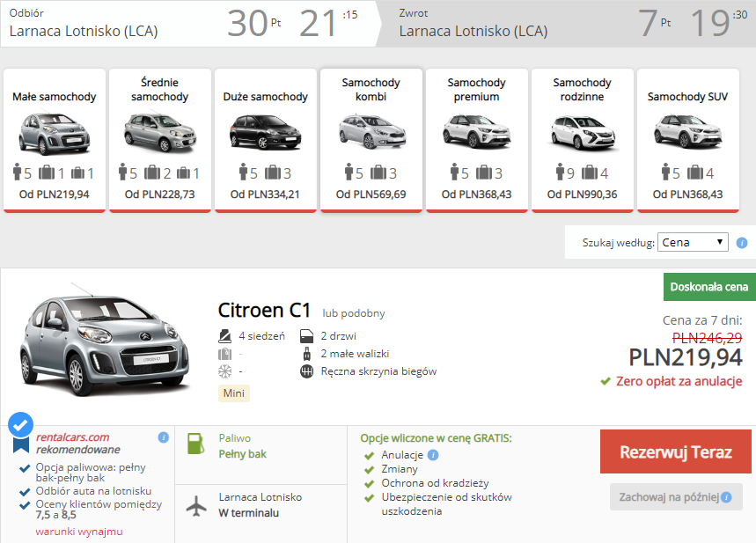
Task: Click the Pełny bak fuel text
Action: tap(243, 454)
